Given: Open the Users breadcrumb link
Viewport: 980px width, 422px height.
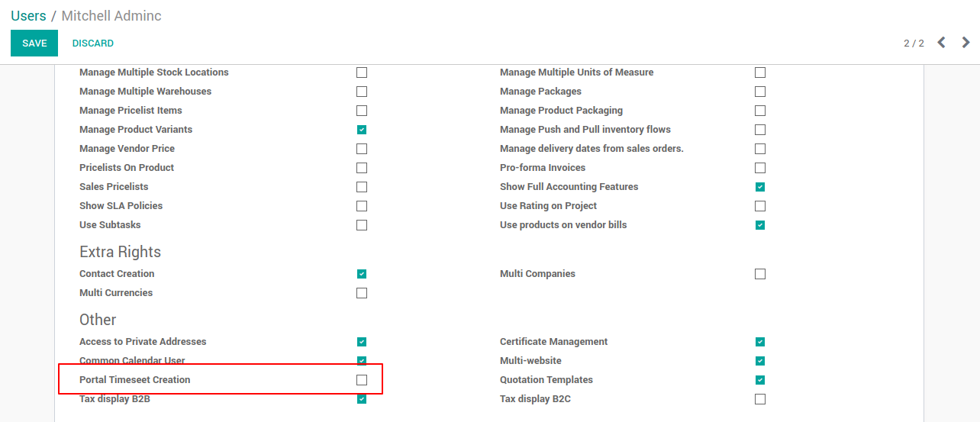Looking at the screenshot, I should point(28,15).
